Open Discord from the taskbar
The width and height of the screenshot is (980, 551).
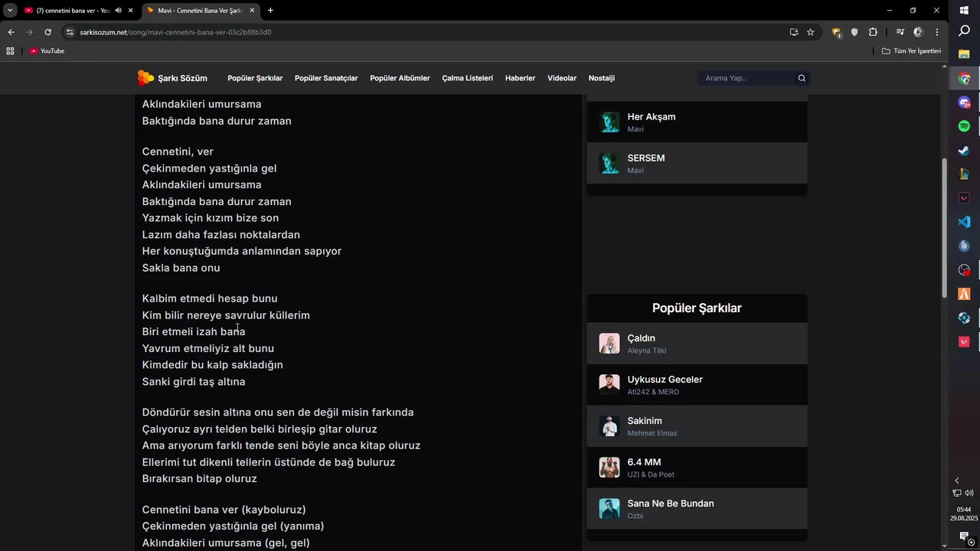point(965,103)
